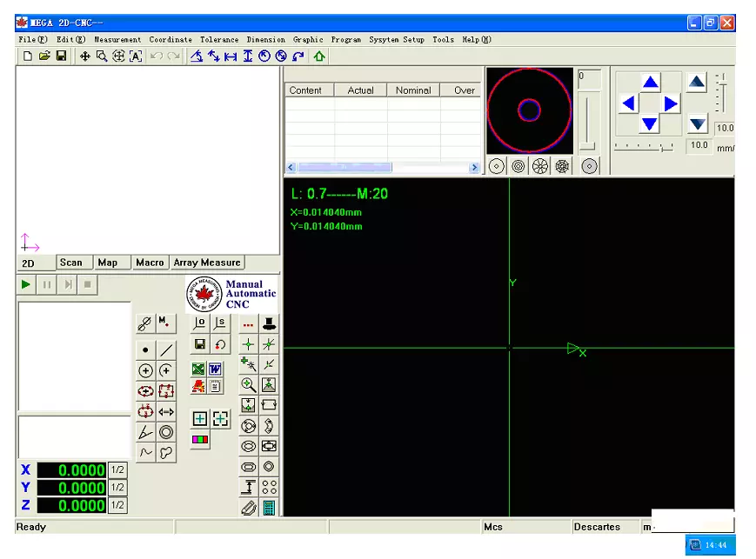Click the Open folder icon in toolbar
756x559 pixels.
[44, 56]
